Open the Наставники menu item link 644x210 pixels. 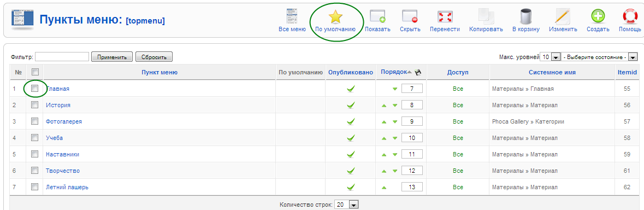pos(62,155)
